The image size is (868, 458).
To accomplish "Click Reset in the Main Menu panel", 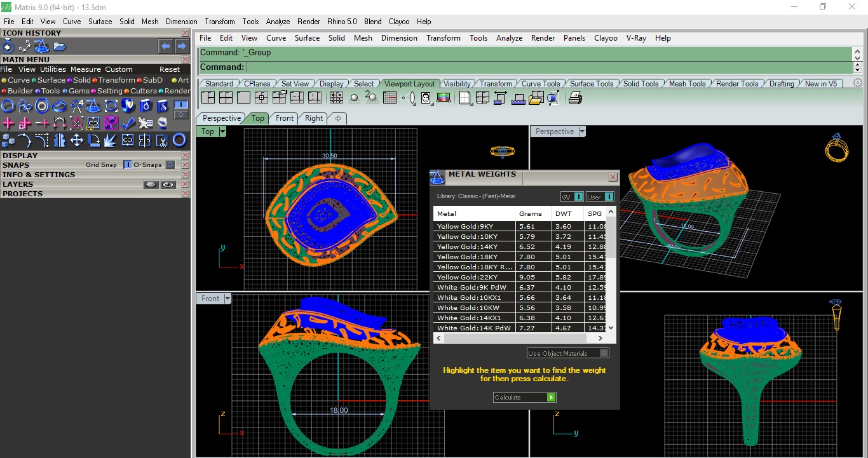I will pyautogui.click(x=170, y=69).
